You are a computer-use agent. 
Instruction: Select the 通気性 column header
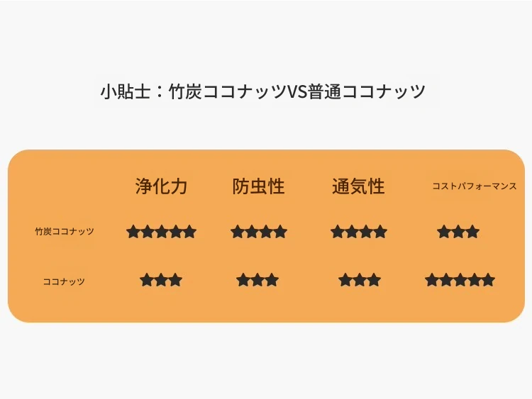(358, 186)
